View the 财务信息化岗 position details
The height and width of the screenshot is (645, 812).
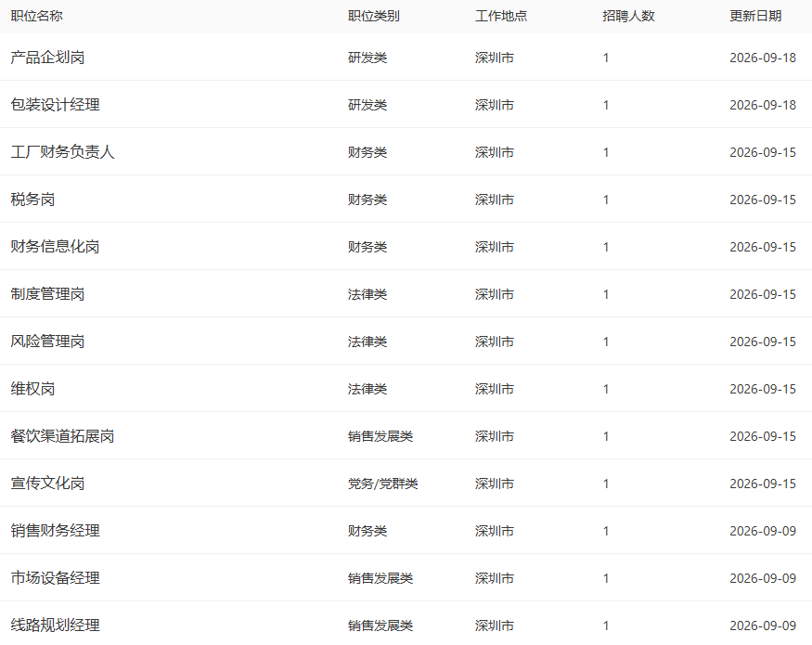[55, 247]
